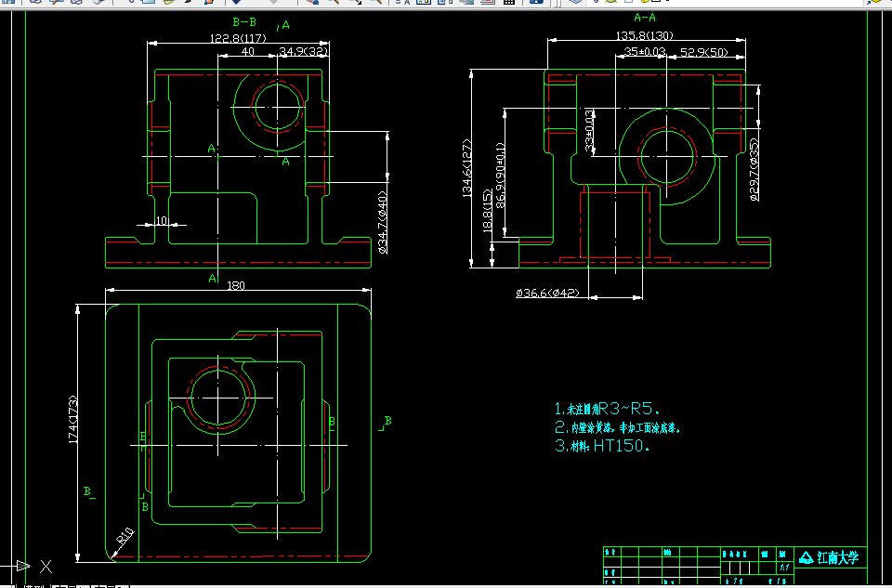
Task: Select the 174(173) vertical dimension text
Action: [x=72, y=420]
